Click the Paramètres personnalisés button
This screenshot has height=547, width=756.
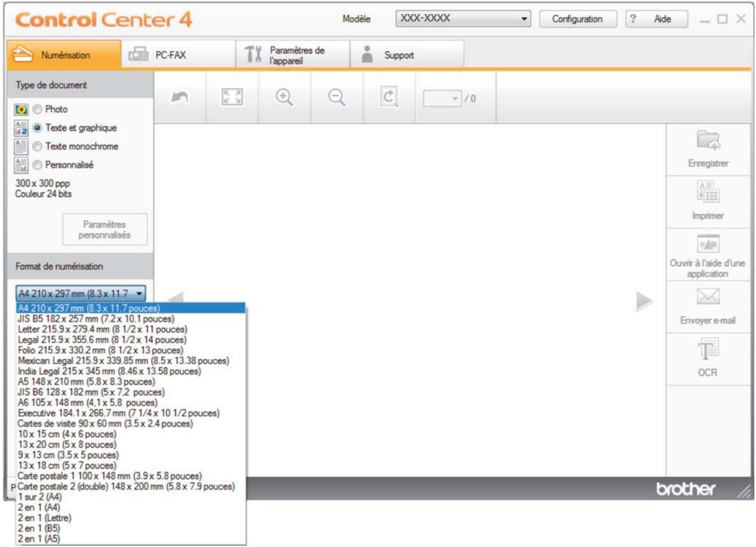(104, 230)
